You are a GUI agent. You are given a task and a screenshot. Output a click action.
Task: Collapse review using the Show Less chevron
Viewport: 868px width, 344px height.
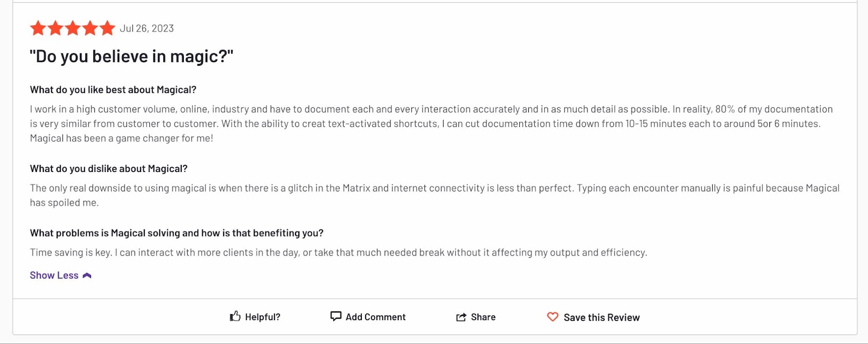(x=87, y=276)
